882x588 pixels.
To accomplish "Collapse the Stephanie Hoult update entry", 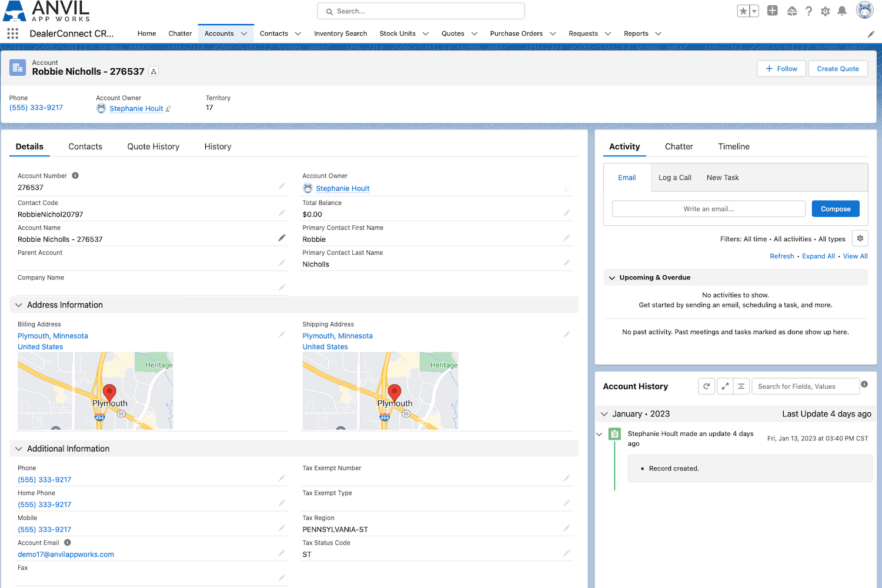I will (x=599, y=435).
